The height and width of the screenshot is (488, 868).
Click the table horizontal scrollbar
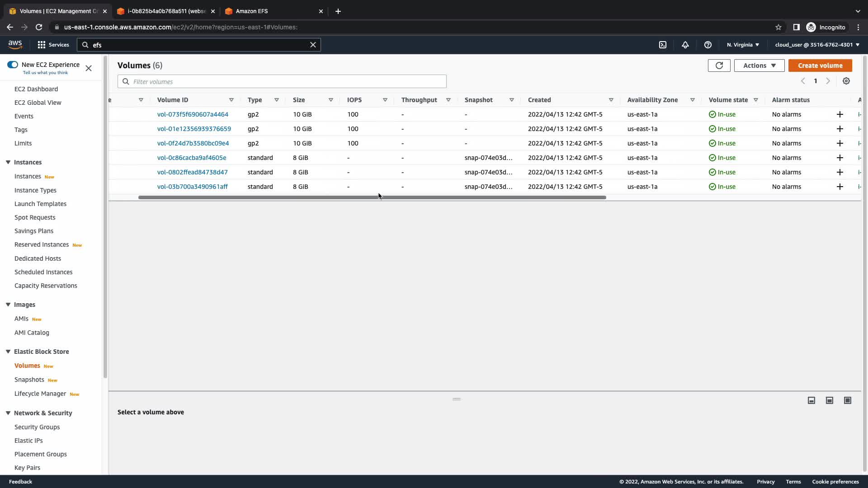point(372,197)
